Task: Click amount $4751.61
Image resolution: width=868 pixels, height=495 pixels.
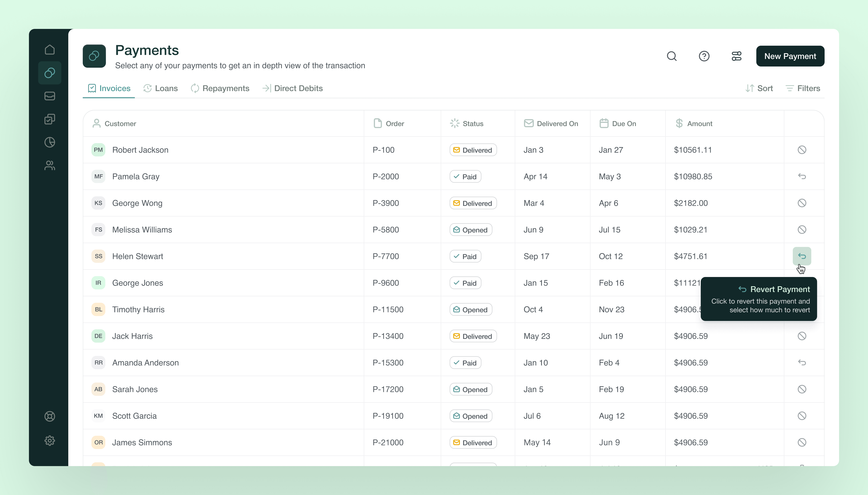Action: (690, 256)
